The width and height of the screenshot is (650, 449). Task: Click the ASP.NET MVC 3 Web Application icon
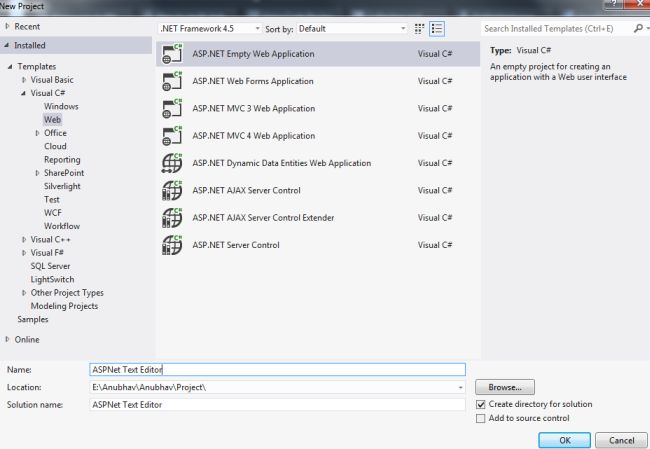172,108
